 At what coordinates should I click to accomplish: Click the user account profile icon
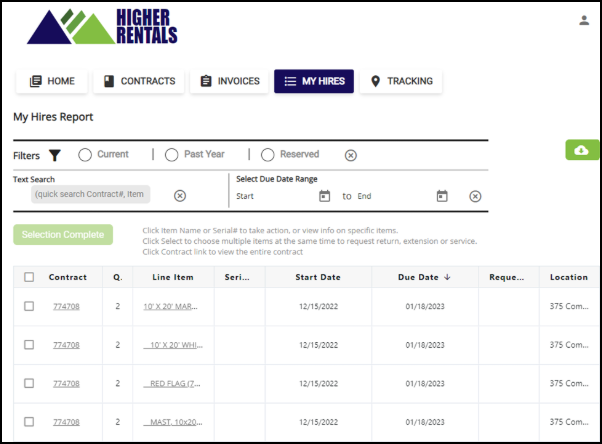[x=584, y=20]
